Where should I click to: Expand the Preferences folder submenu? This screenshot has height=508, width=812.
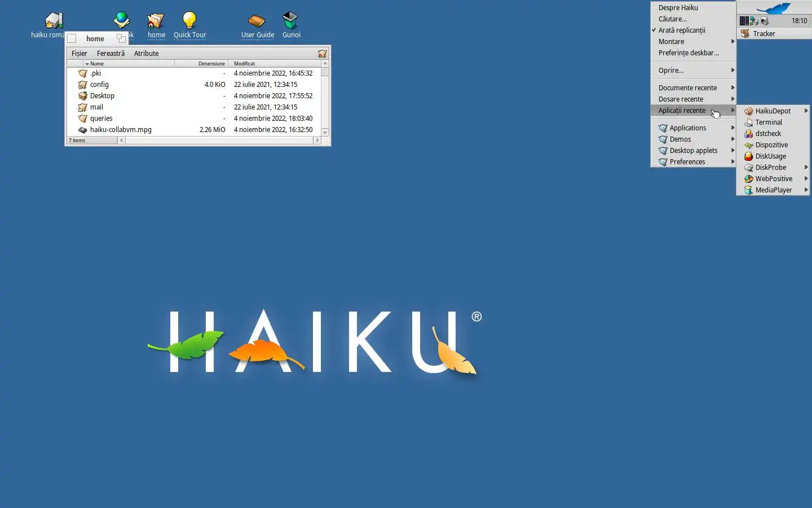(x=693, y=162)
